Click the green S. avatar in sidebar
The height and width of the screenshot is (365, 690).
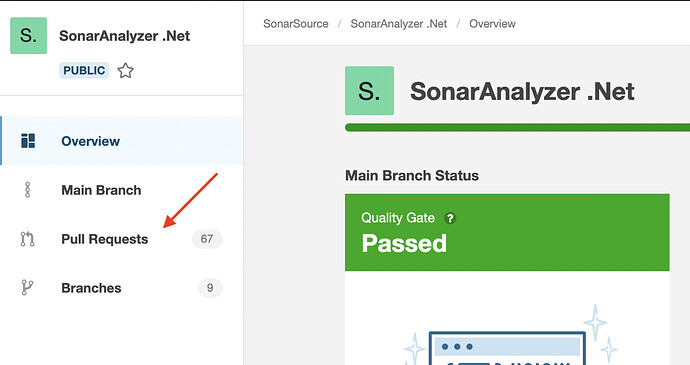click(29, 36)
